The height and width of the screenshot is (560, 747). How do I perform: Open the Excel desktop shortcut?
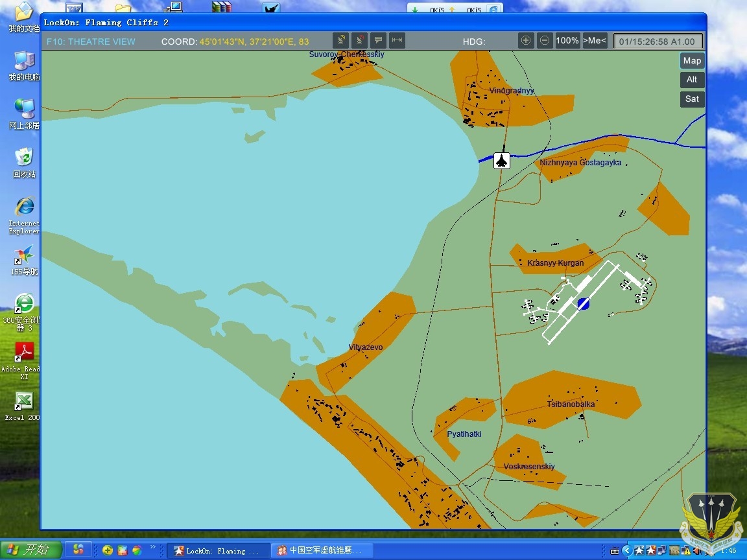pyautogui.click(x=23, y=406)
